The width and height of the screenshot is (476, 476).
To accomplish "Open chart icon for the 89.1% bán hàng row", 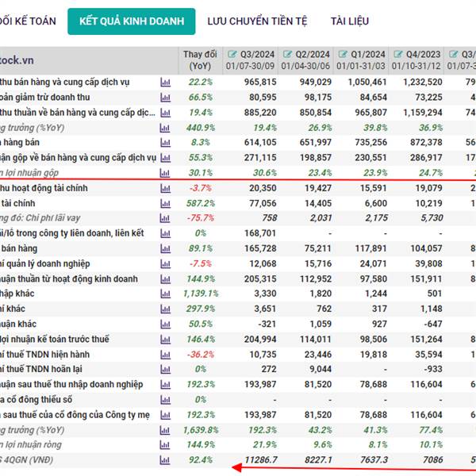I will coord(165,248).
